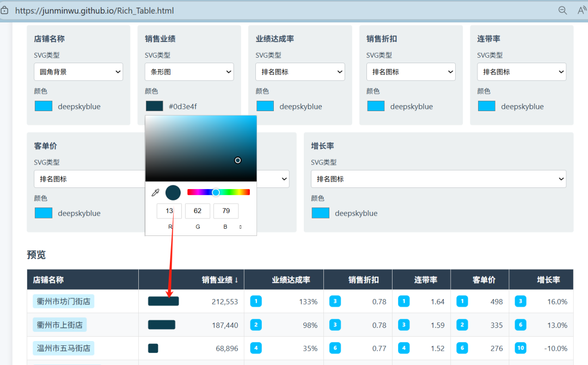Click the #0d3e4f color code text
This screenshot has width=588, height=365.
pos(182,107)
